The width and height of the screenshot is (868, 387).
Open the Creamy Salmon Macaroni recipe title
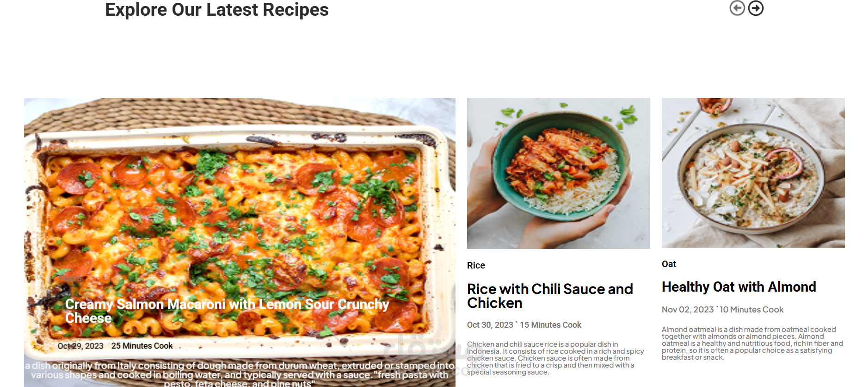pos(227,311)
